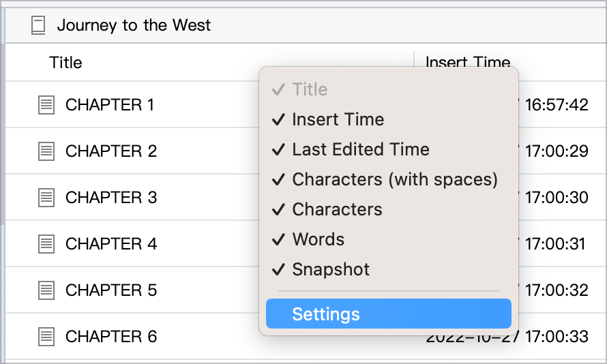Select the CHAPTER 4 row title
The height and width of the screenshot is (364, 607).
pos(111,244)
